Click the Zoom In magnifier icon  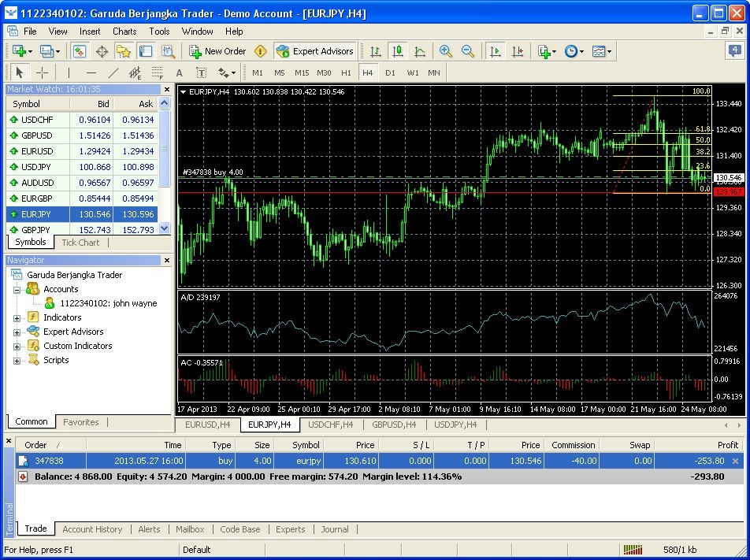446,51
